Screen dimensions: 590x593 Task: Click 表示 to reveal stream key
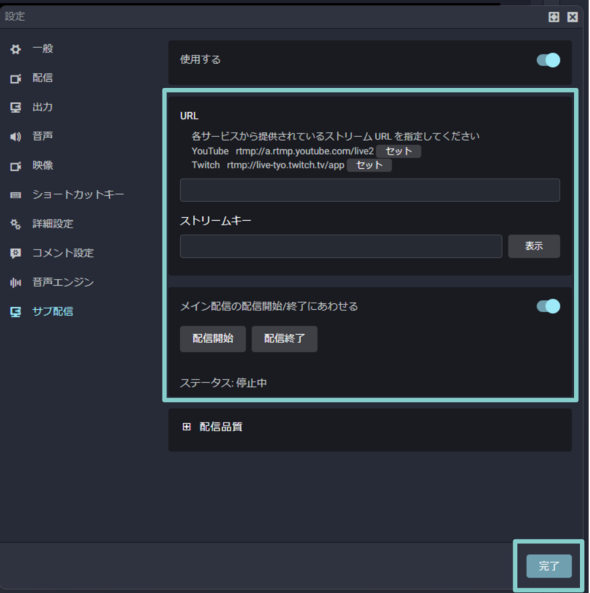(x=534, y=247)
